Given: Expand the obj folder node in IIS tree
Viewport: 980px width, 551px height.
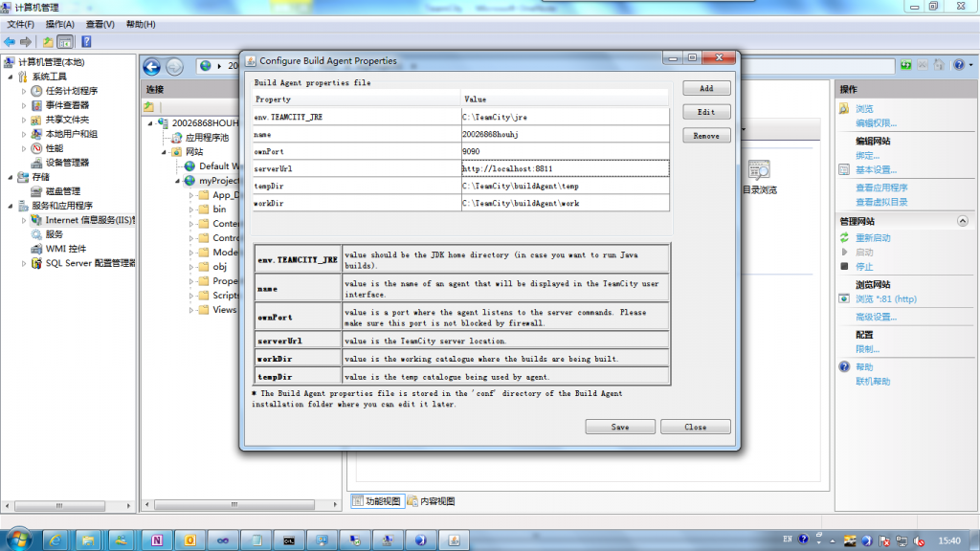Looking at the screenshot, I should click(x=191, y=268).
